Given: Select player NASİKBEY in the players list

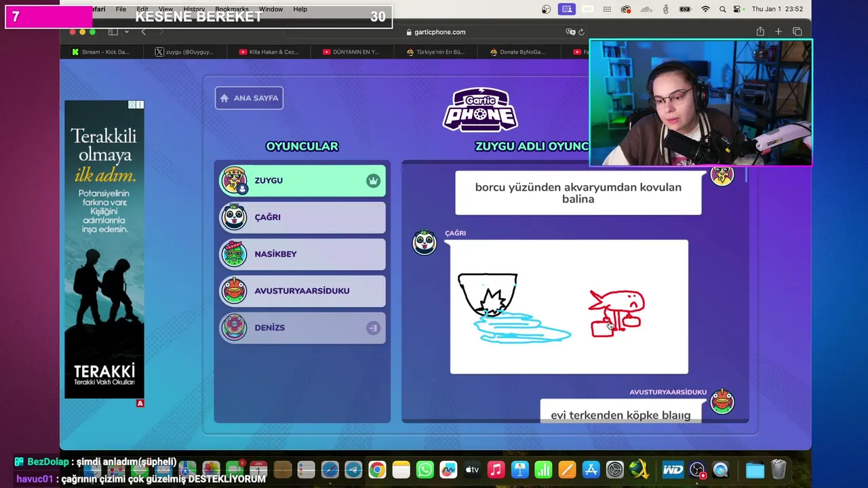Looking at the screenshot, I should (x=302, y=254).
